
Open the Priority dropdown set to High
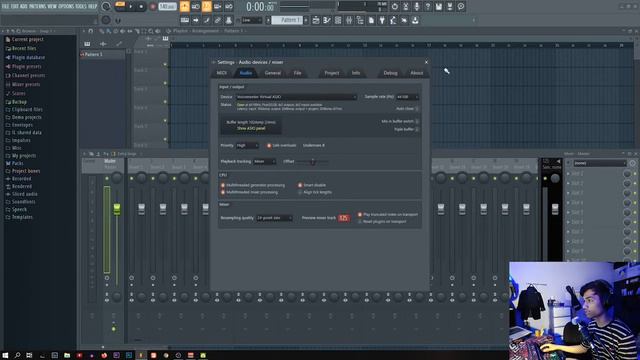247,145
